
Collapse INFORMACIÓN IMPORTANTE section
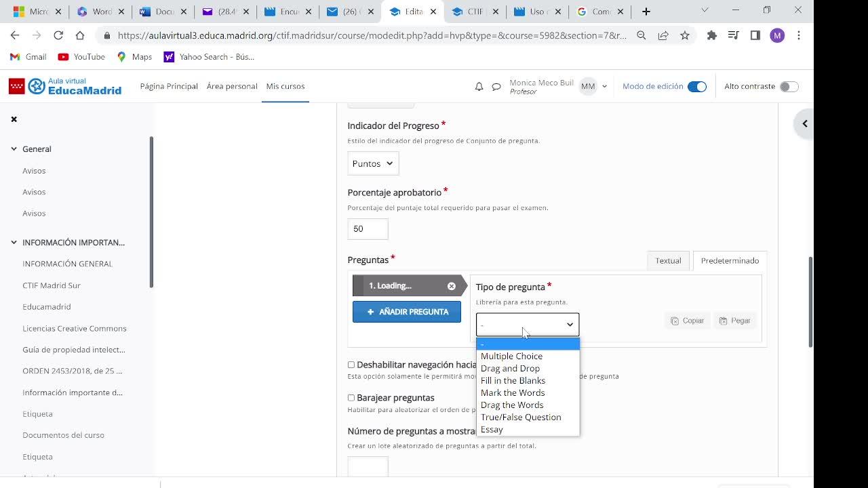[x=14, y=243]
